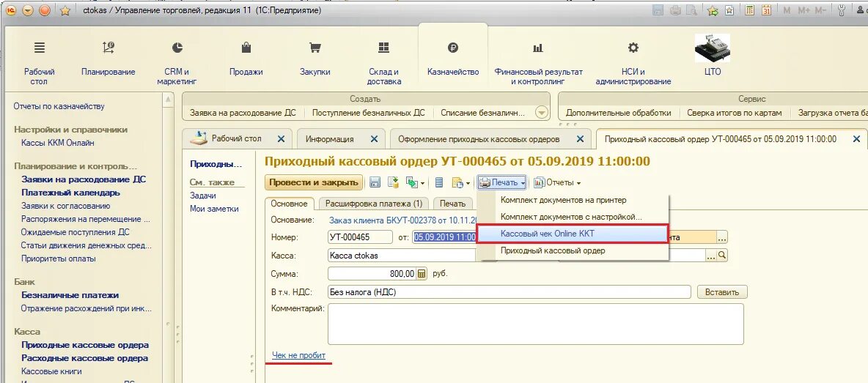Open the CRM и маркетинг section
Image resolution: width=868 pixels, height=383 pixels.
coord(177,64)
